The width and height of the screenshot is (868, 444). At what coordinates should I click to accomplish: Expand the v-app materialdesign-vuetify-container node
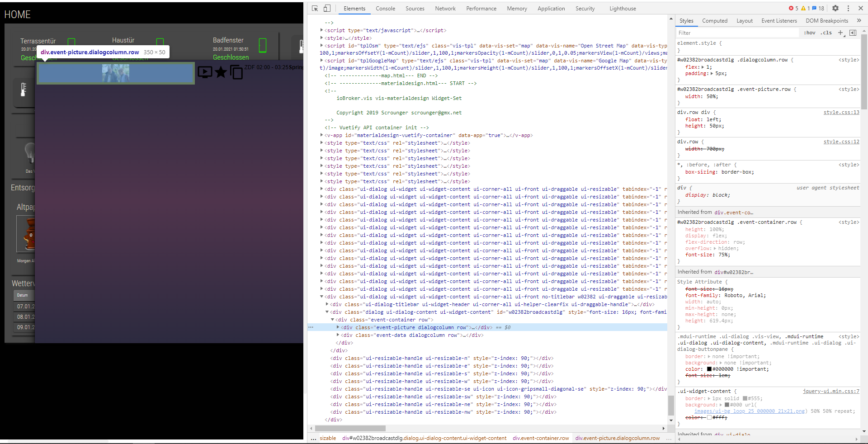click(x=321, y=135)
